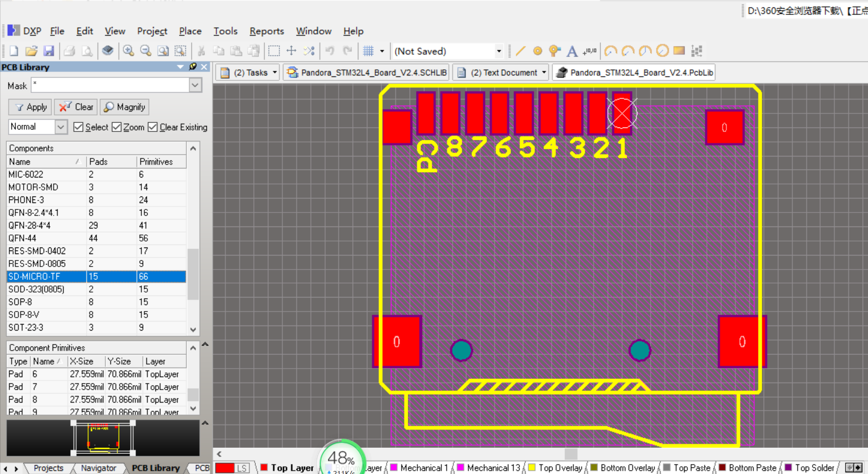Click the select inside area icon
868x474 pixels.
pyautogui.click(x=274, y=51)
